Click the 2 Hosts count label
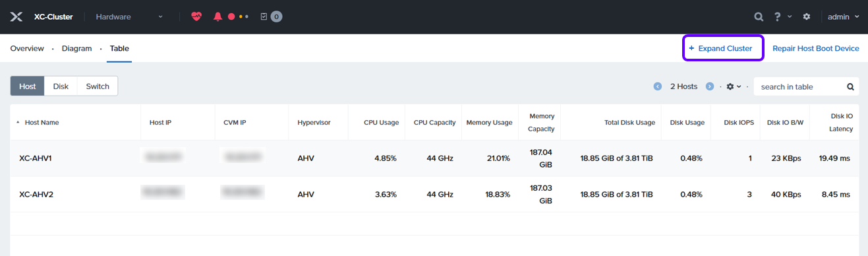Viewport: 868px width, 256px height. [683, 86]
